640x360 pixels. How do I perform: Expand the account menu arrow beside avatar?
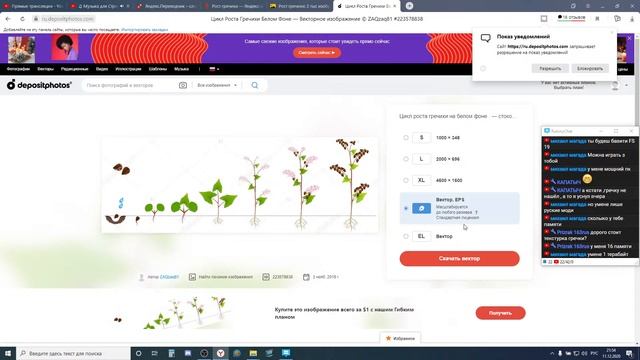tap(627, 85)
